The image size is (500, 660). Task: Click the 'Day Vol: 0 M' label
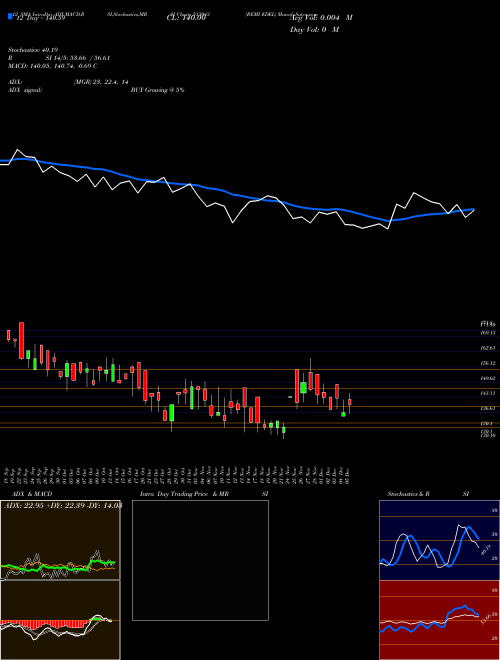(314, 30)
